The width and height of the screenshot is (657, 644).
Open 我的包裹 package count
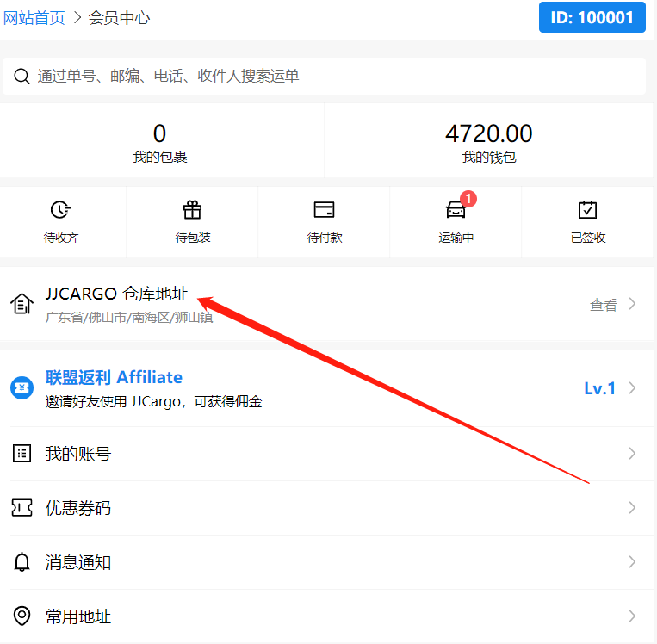tap(159, 142)
